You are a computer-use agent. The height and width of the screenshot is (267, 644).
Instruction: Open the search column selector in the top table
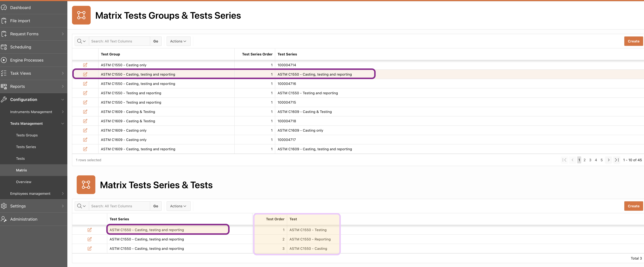[81, 41]
